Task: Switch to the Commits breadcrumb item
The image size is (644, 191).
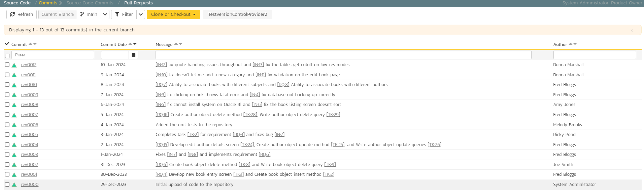Action: (48, 3)
